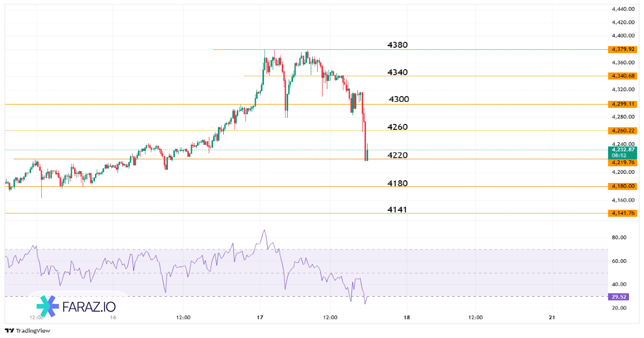This screenshot has height=338, width=644.
Task: Click the 4,340.68 price axis label
Action: pyautogui.click(x=623, y=76)
